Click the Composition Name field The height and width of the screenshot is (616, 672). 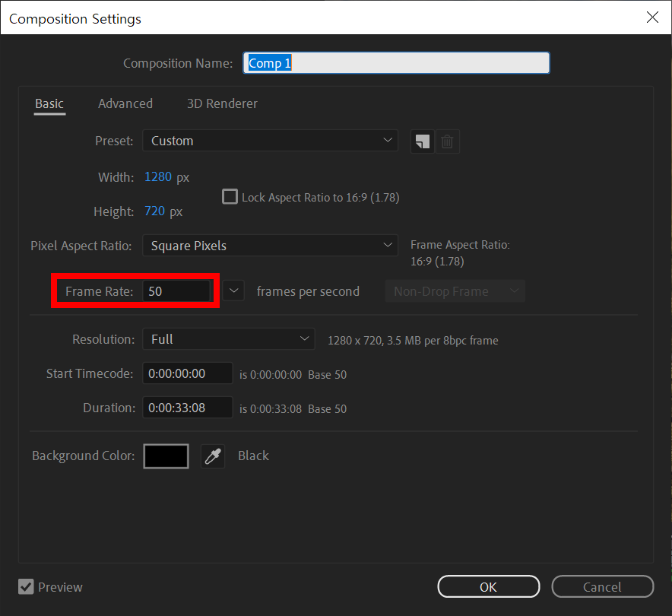396,63
